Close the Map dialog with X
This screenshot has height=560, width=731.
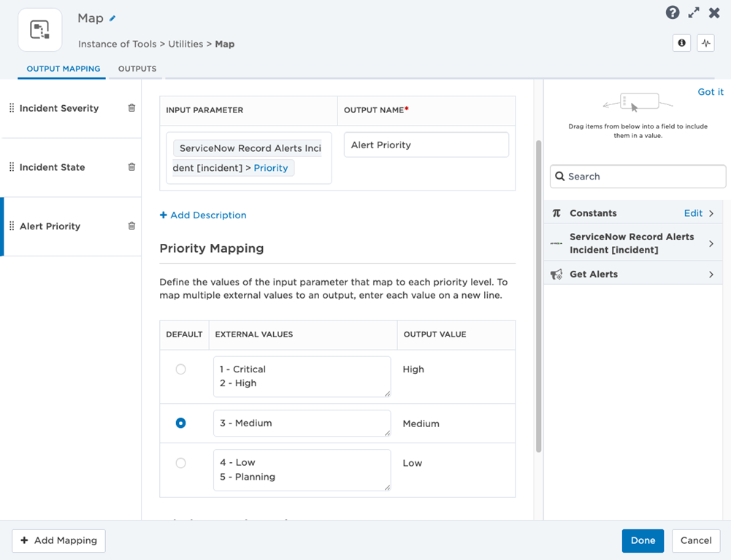[714, 12]
